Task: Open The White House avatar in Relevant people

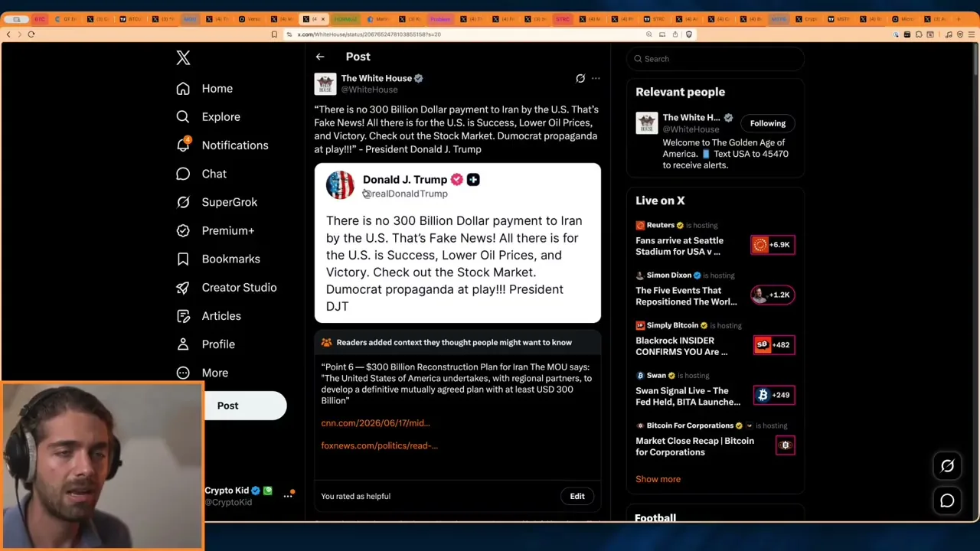Action: (646, 123)
